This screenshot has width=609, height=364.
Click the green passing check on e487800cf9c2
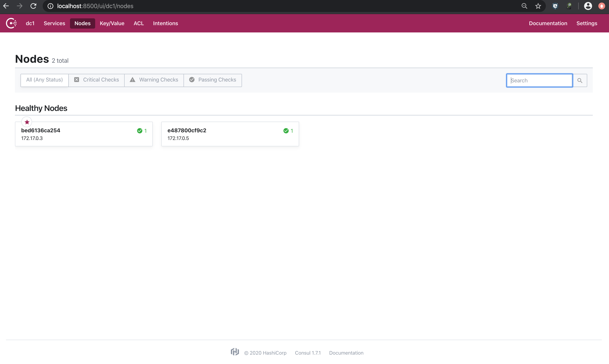pos(286,131)
